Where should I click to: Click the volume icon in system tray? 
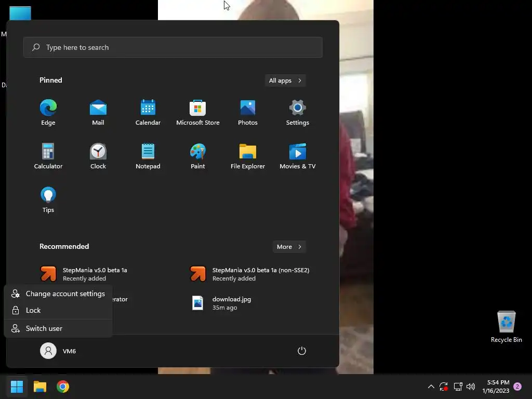(471, 387)
